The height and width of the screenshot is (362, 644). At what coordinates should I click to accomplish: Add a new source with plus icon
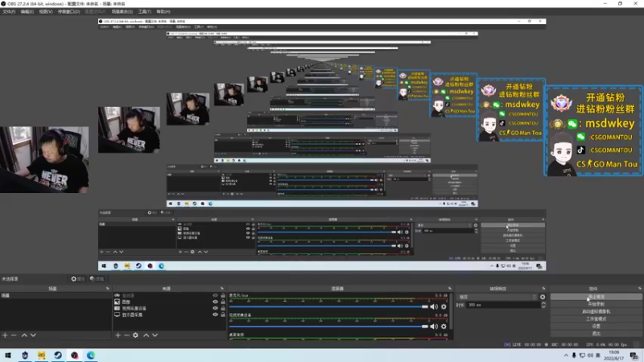118,335
